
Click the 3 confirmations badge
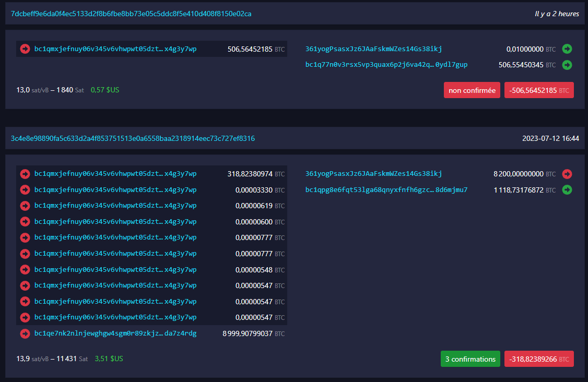[470, 359]
